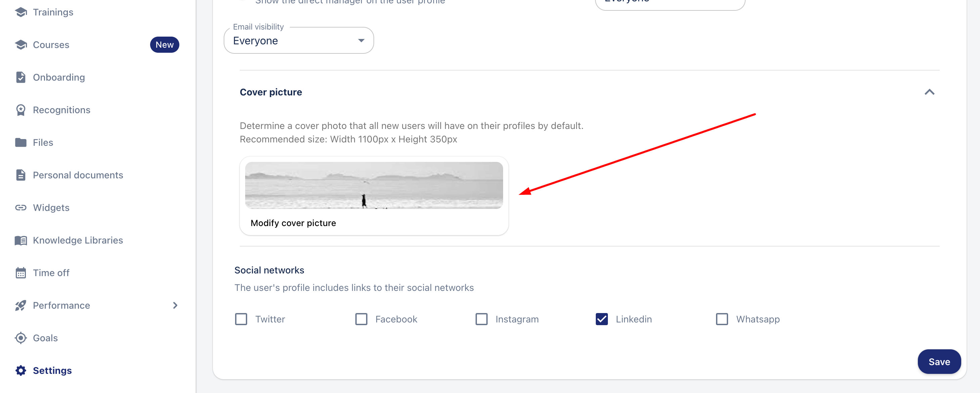Click the Onboarding checklist icon
This screenshot has height=393, width=980.
coord(21,77)
